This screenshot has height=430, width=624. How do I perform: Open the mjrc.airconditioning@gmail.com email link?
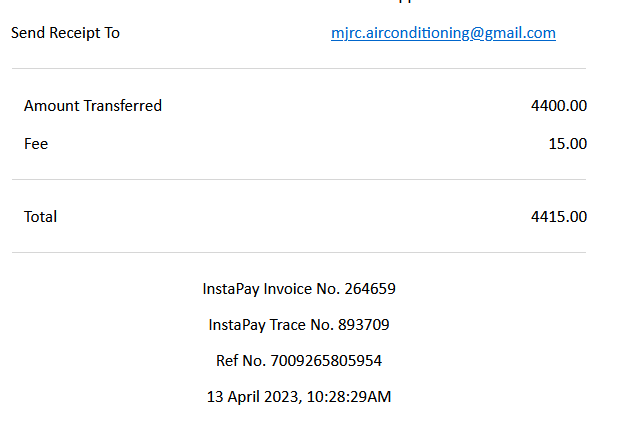point(443,33)
